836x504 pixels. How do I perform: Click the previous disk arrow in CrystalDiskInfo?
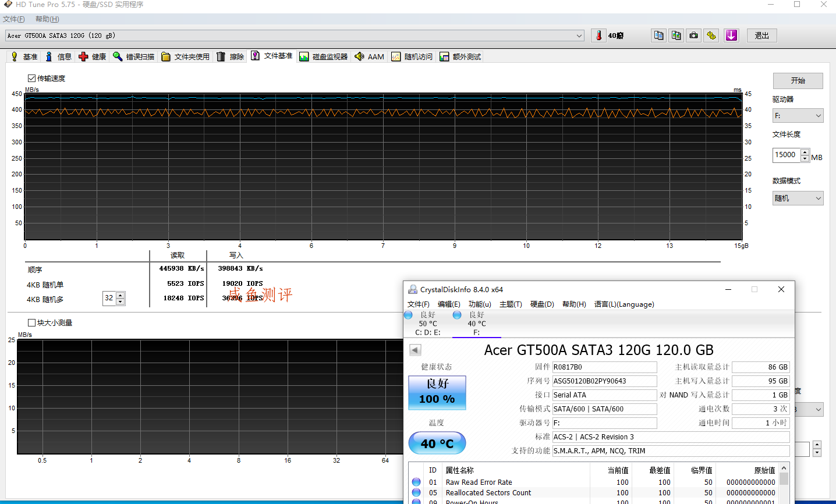415,350
